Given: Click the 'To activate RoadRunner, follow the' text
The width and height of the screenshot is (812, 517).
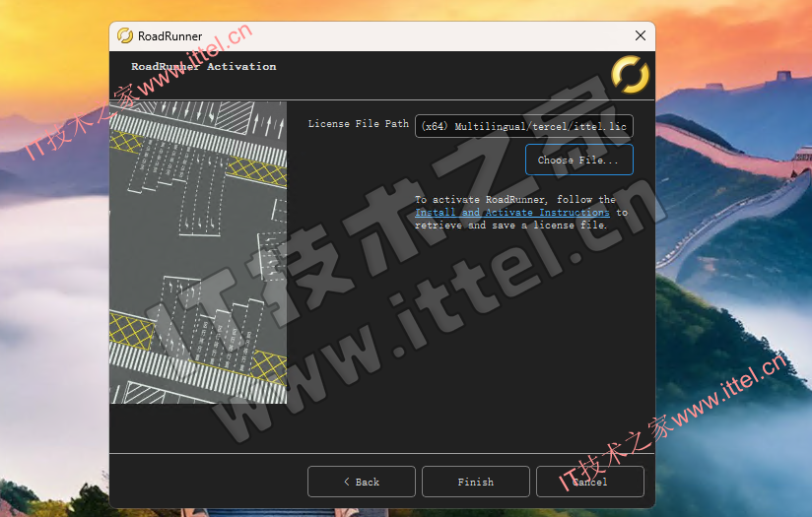Looking at the screenshot, I should pyautogui.click(x=515, y=199).
